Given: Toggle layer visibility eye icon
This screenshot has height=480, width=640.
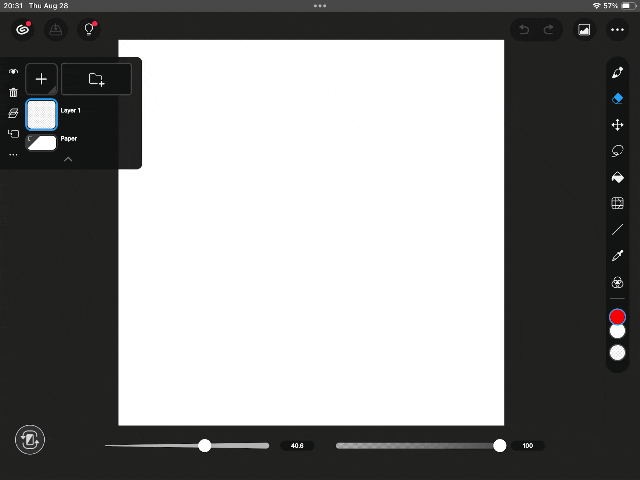Looking at the screenshot, I should (x=13, y=71).
